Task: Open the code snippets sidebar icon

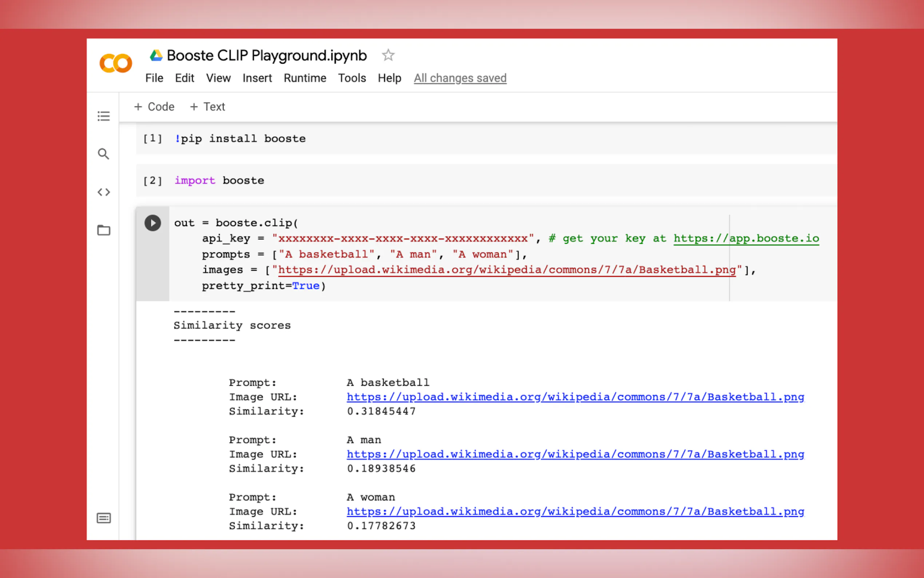Action: 104,192
